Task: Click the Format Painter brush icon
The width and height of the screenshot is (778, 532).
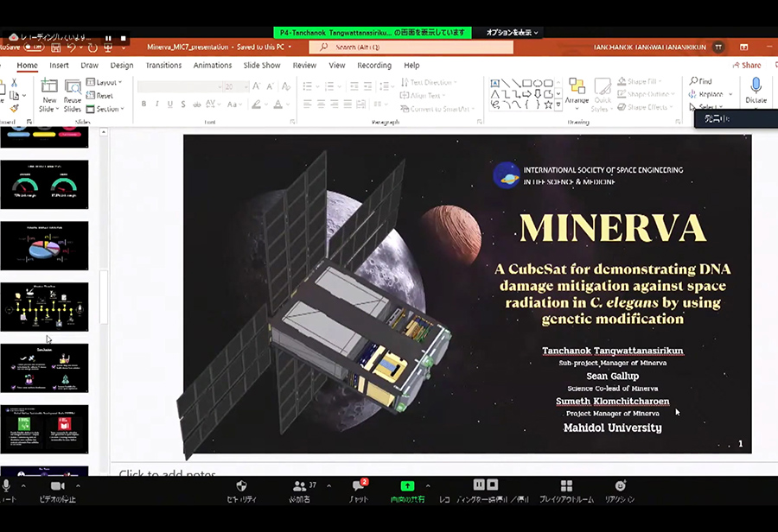Action: tap(14, 108)
